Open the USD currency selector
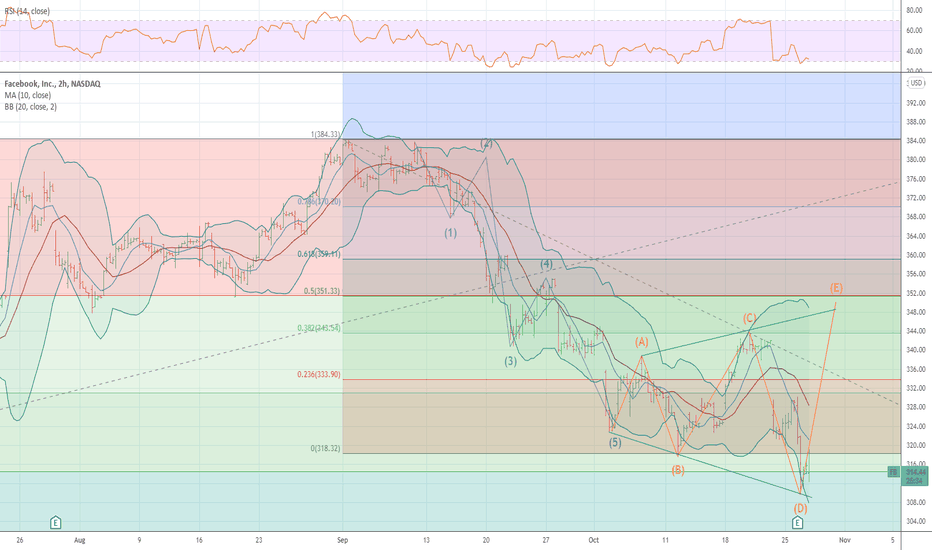The width and height of the screenshot is (932, 550). pos(916,83)
